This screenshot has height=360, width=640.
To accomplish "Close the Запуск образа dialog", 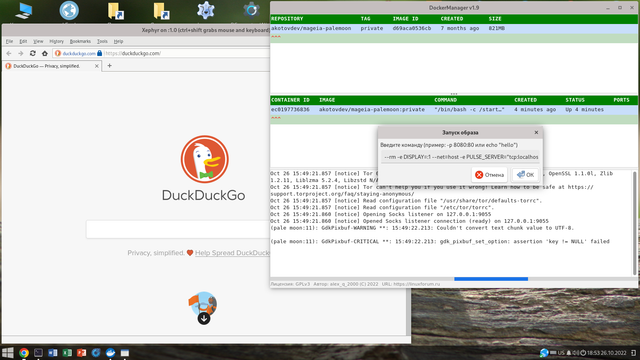I will coord(536,132).
